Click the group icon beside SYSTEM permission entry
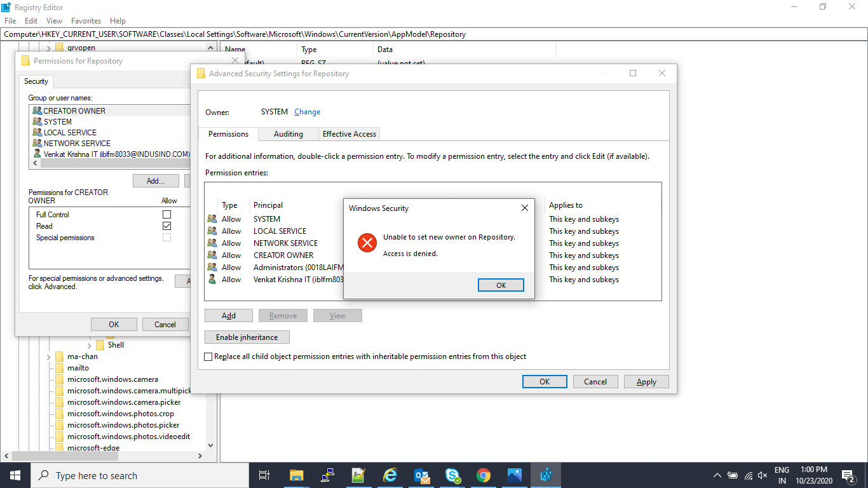Screen dimensions: 868x488 click(x=212, y=219)
